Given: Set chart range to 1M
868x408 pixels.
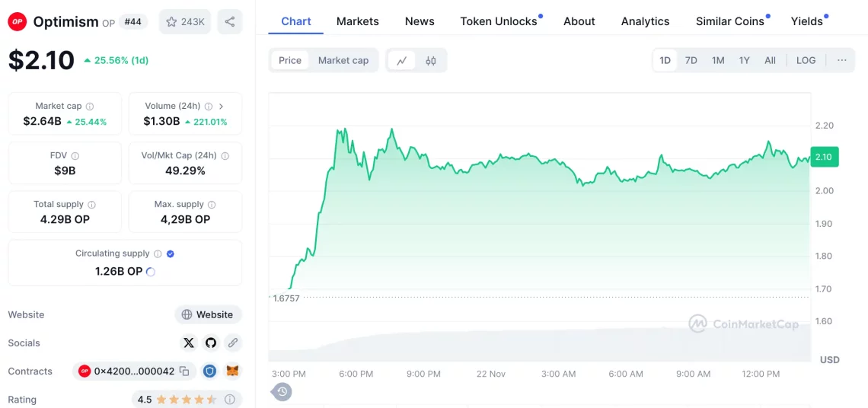Looking at the screenshot, I should [718, 60].
